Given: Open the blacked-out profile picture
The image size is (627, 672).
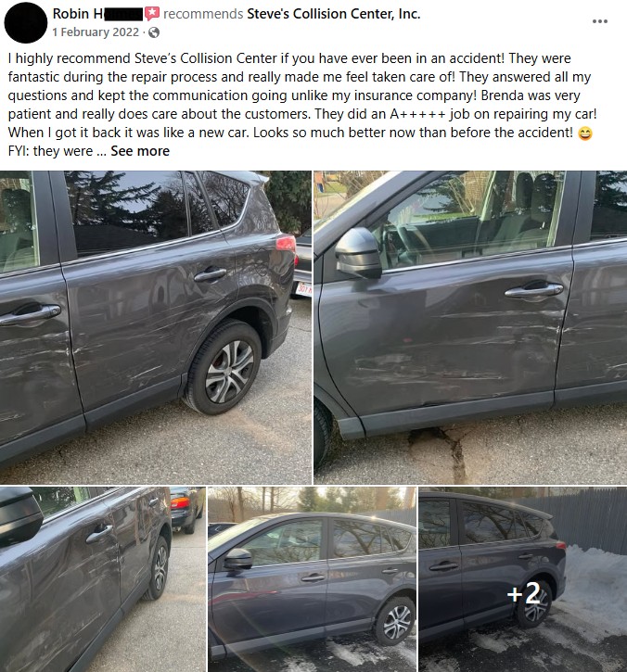Looking at the screenshot, I should pos(26,22).
